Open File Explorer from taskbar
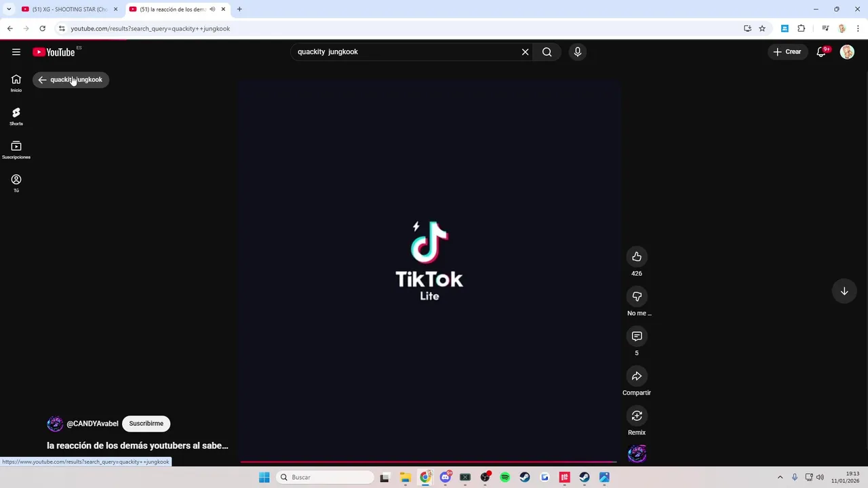This screenshot has width=868, height=488. tap(405, 477)
